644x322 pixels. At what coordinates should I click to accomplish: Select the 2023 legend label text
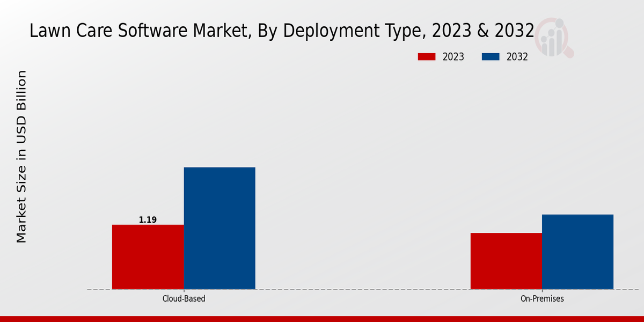pyautogui.click(x=453, y=57)
